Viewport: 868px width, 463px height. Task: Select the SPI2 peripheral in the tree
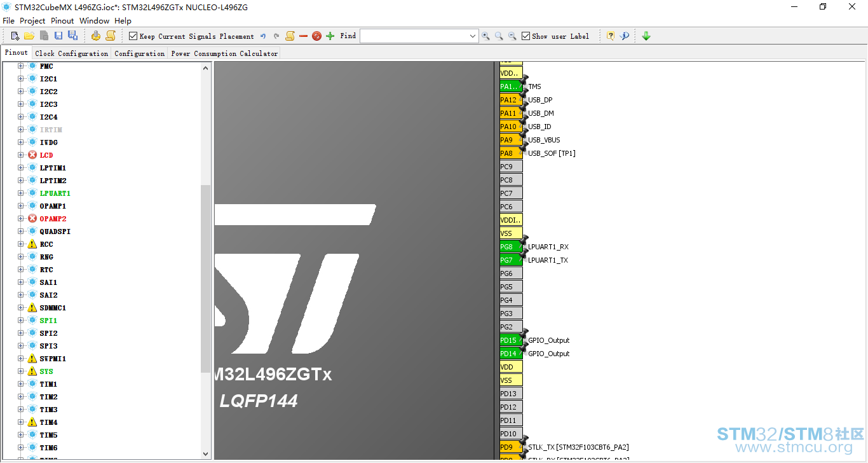49,333
